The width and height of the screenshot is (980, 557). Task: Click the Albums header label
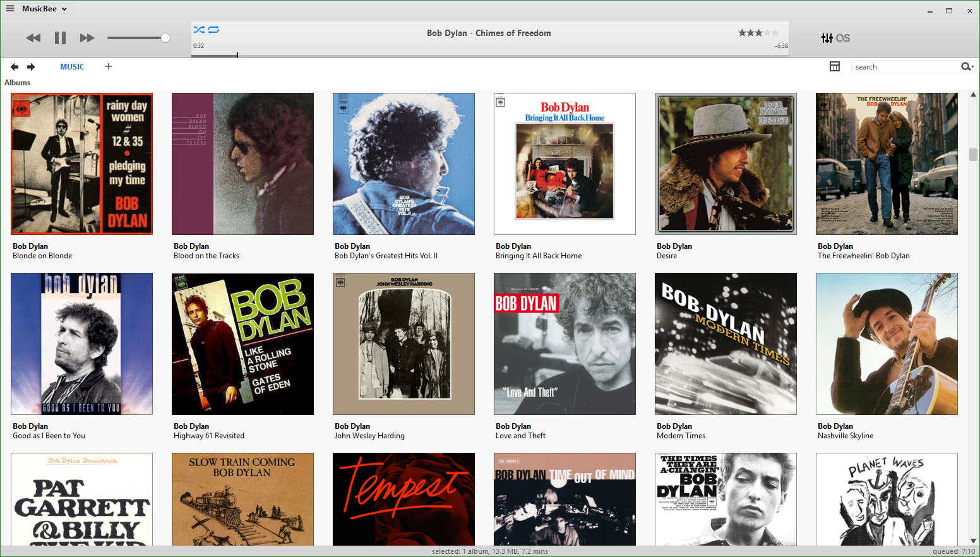tap(18, 83)
